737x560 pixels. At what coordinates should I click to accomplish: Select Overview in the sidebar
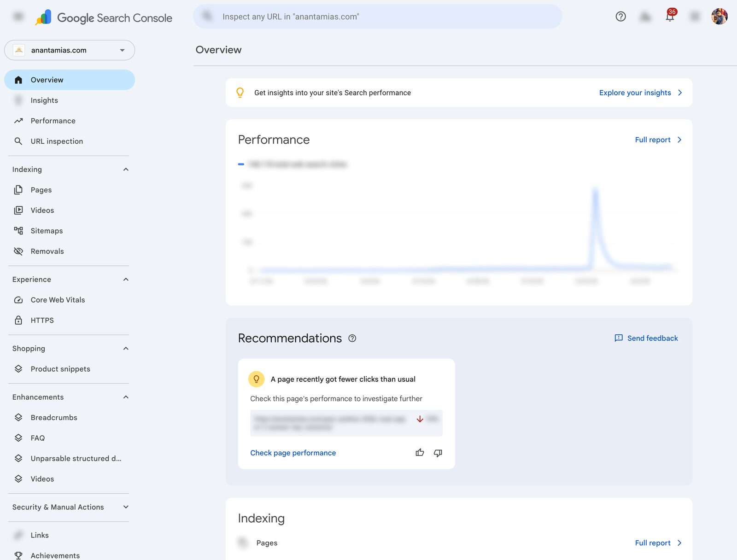click(70, 80)
